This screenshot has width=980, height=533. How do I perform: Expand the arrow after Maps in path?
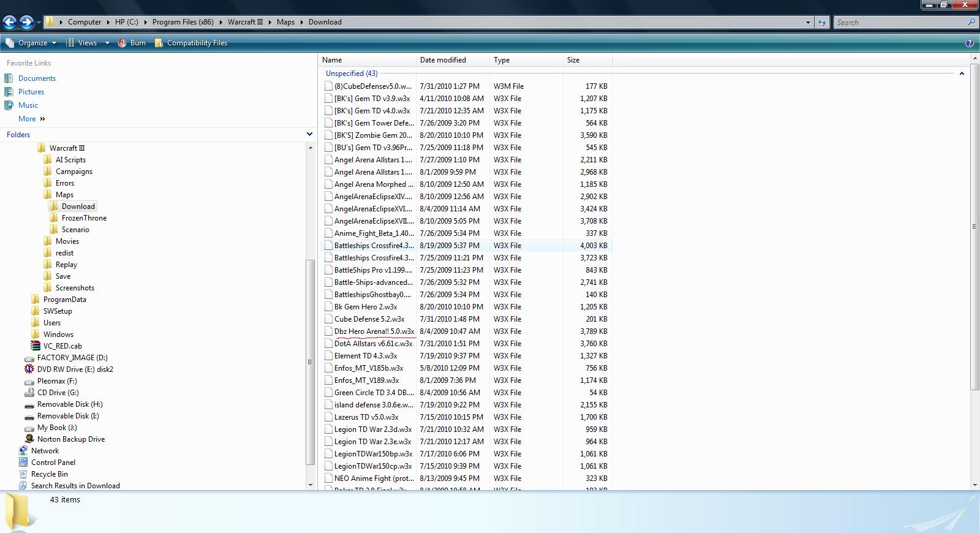pos(301,22)
